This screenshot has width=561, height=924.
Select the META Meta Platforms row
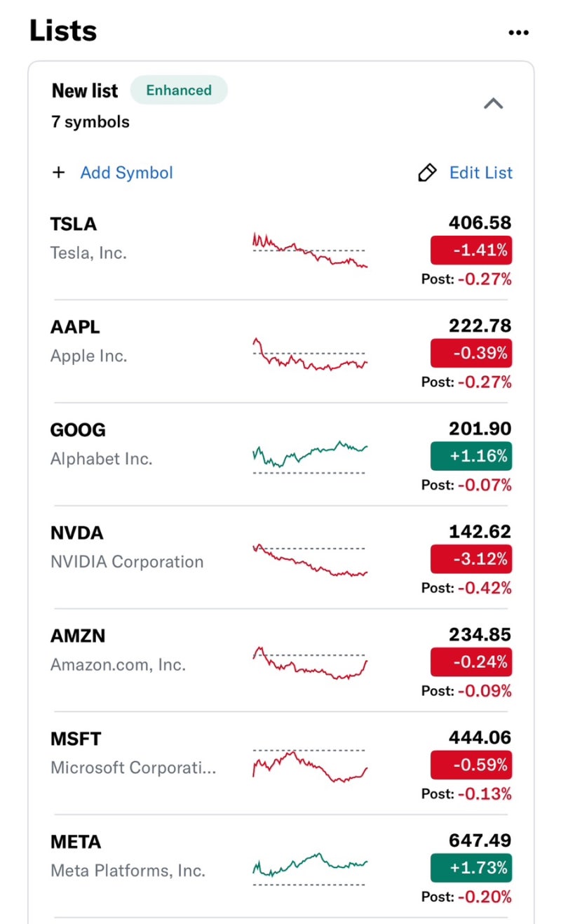point(140,856)
